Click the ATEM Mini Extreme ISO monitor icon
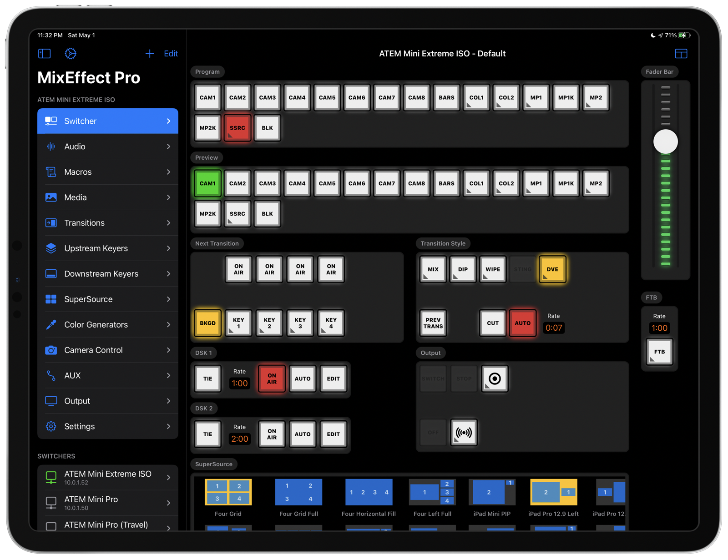Screen dimensions: 728x560 tap(51, 477)
